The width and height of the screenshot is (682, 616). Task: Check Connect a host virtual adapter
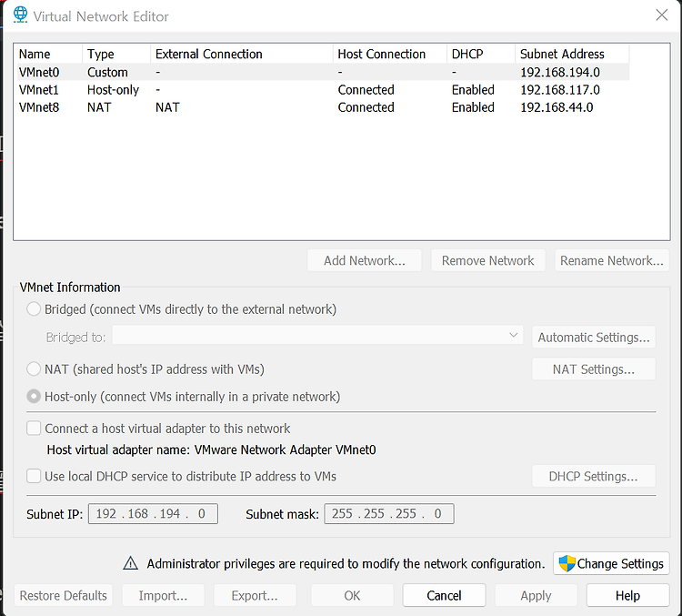pos(34,429)
